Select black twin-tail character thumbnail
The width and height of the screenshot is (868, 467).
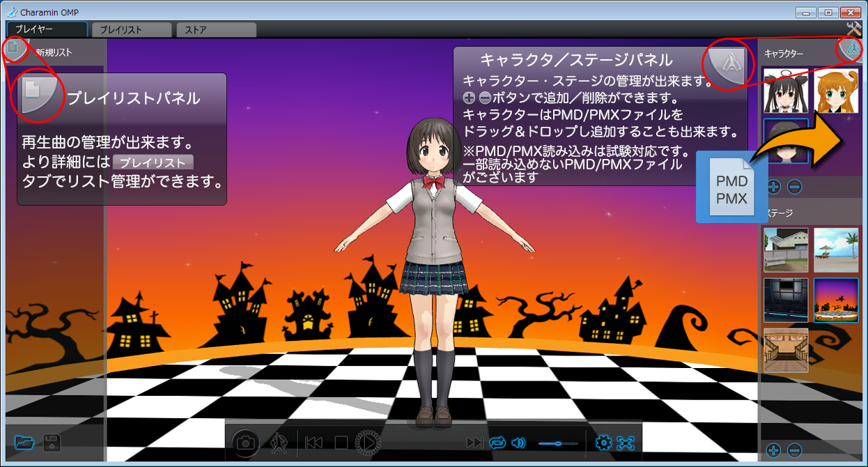pyautogui.click(x=786, y=91)
